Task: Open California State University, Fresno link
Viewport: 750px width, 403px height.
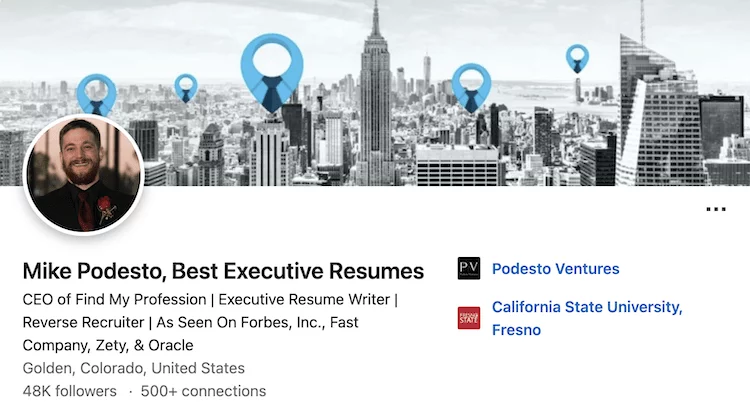Action: pyautogui.click(x=587, y=318)
